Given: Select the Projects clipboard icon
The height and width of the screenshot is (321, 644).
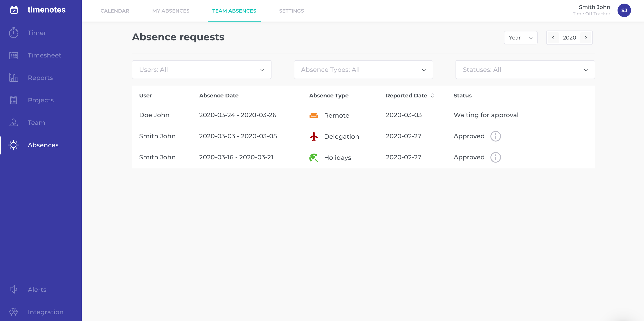Looking at the screenshot, I should pyautogui.click(x=13, y=100).
